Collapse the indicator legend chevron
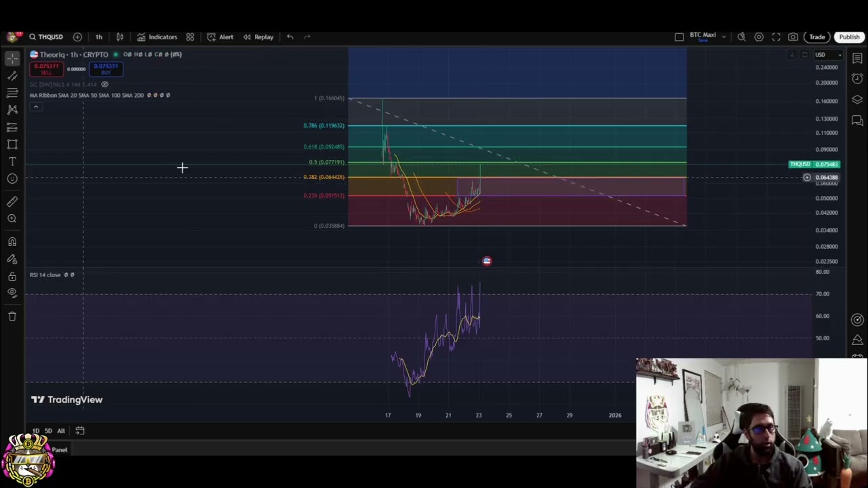Image resolution: width=868 pixels, height=488 pixels. click(x=36, y=106)
